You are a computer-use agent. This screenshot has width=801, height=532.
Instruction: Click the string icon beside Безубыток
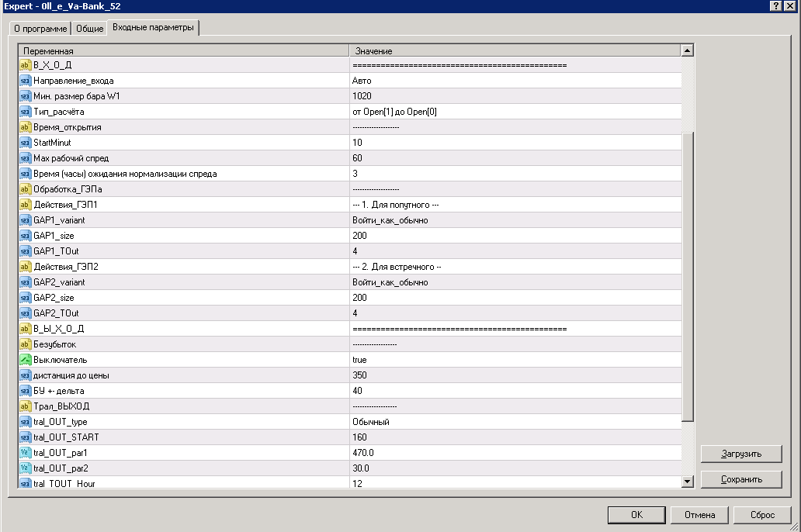click(x=25, y=344)
